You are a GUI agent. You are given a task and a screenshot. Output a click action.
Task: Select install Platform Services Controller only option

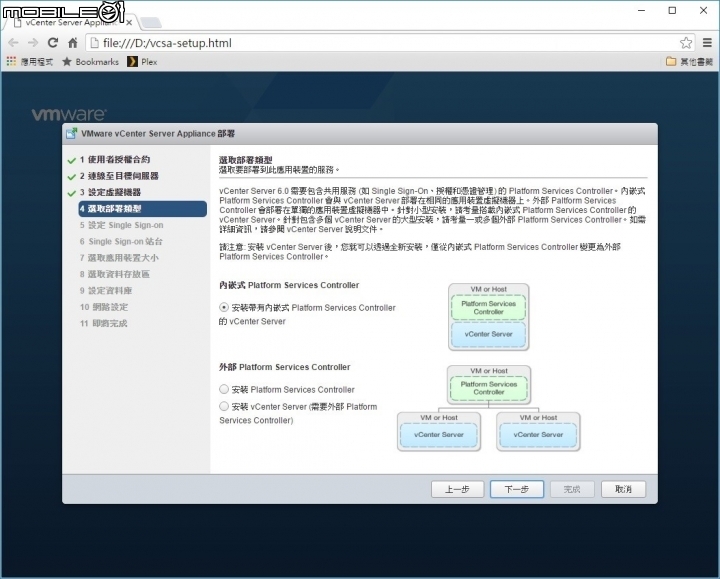[224, 389]
